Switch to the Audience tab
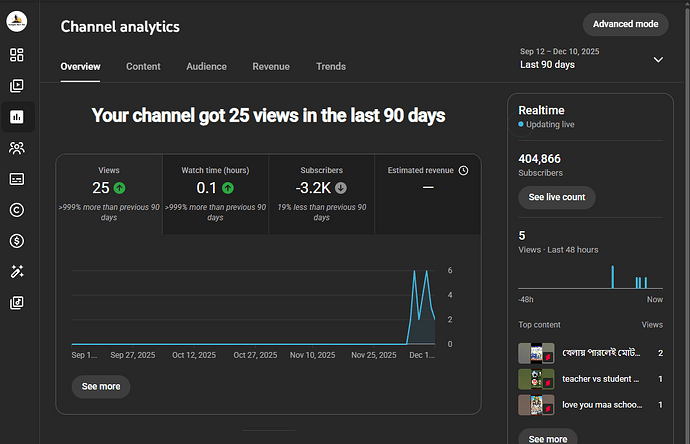Screen dimensions: 690x444 coord(206,66)
